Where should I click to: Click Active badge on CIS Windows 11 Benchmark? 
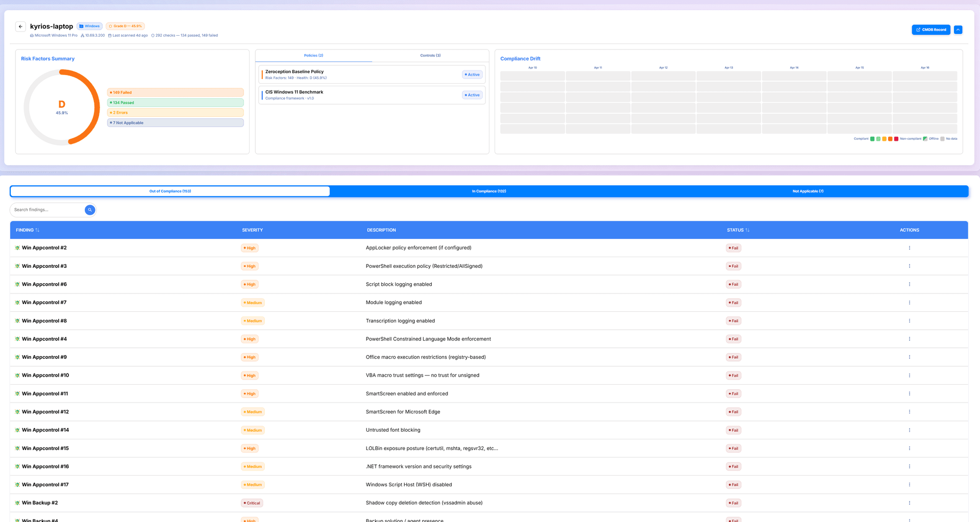472,95
